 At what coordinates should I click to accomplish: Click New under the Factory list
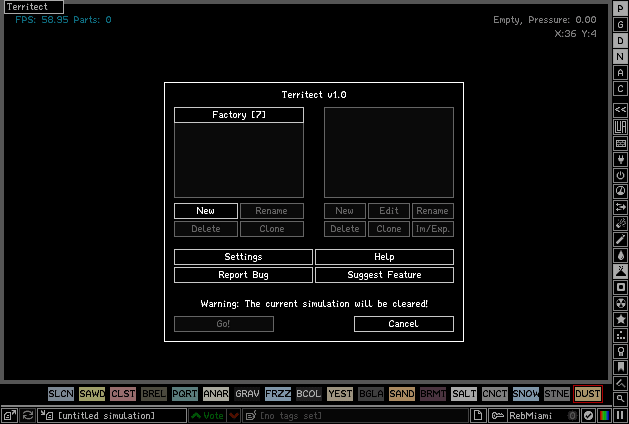(x=206, y=211)
